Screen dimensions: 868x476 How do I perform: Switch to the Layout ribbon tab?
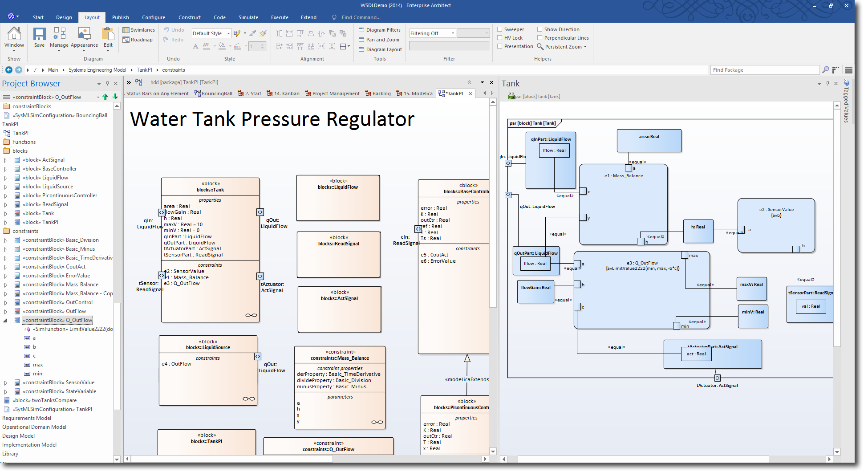tap(92, 17)
